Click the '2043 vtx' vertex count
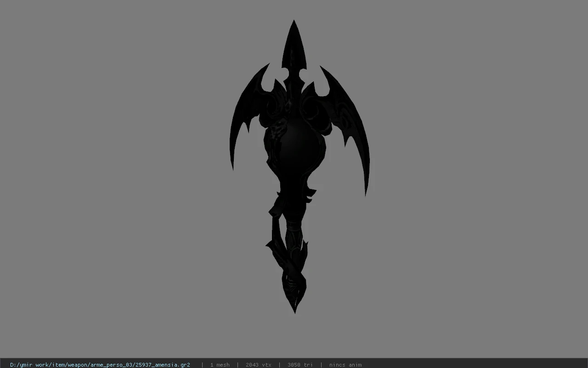The height and width of the screenshot is (368, 588). click(259, 365)
